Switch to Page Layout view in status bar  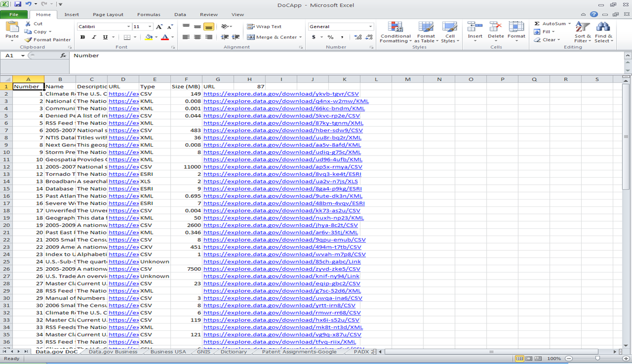tap(529, 359)
